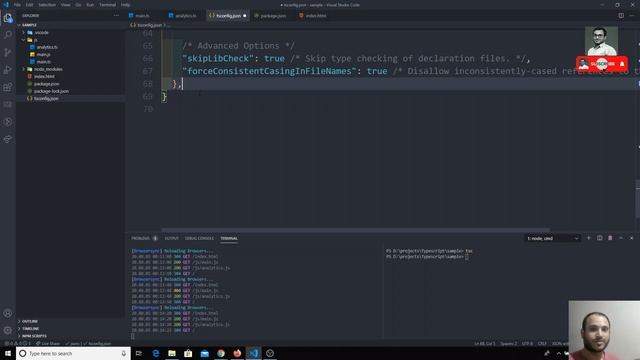The image size is (640, 360).
Task: Open Explorer panel more actions ellipsis
Action: click(116, 16)
